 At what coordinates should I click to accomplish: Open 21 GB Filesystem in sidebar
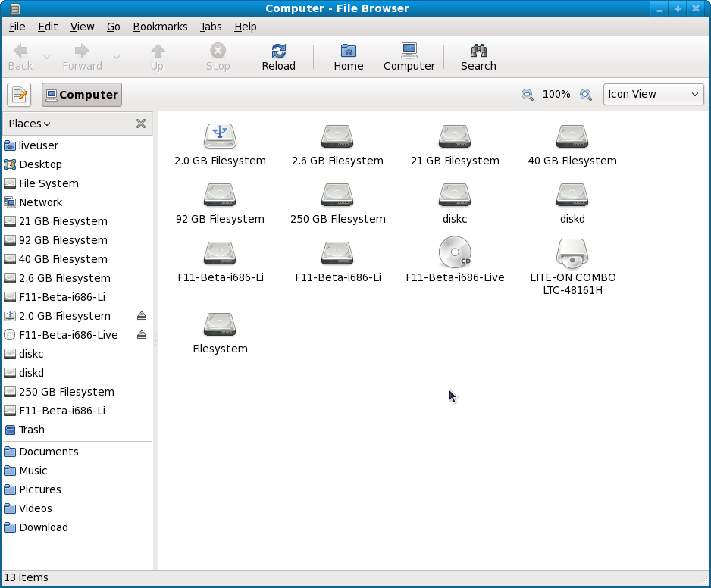tap(77, 221)
